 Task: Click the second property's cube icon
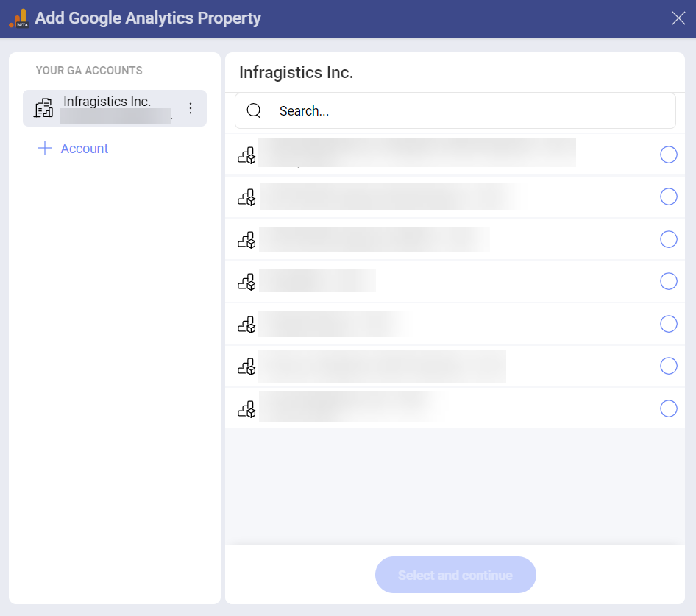point(246,197)
